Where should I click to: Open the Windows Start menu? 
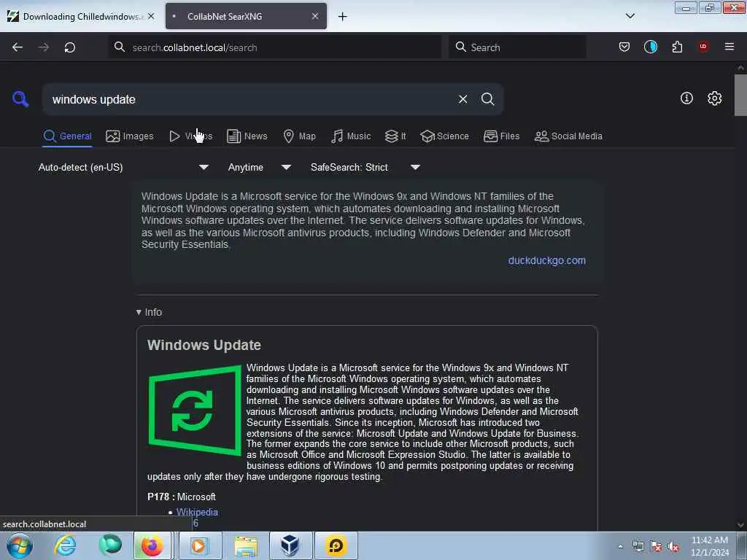click(x=20, y=545)
